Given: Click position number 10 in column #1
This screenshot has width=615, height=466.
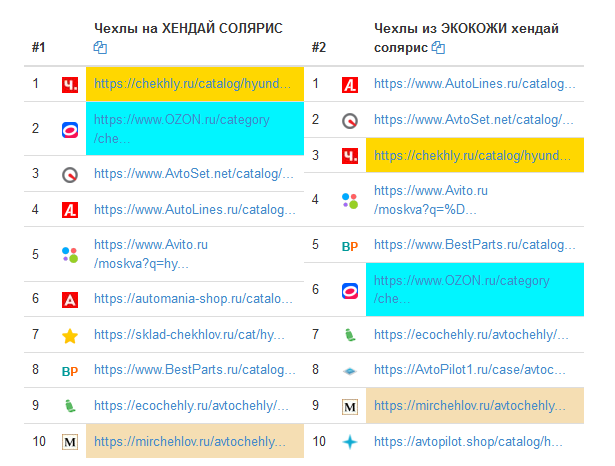Looking at the screenshot, I should (39, 442).
